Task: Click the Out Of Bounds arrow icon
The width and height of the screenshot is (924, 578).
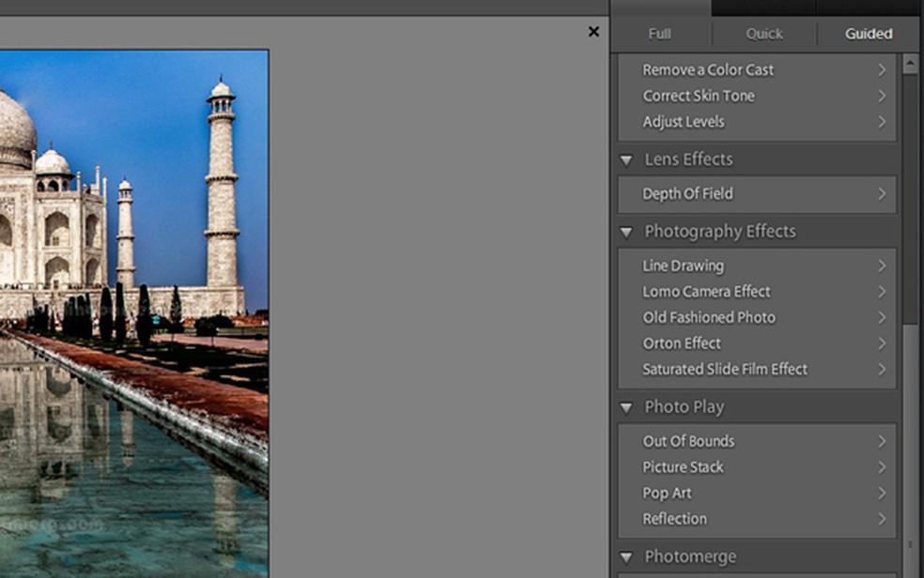Action: (x=882, y=441)
